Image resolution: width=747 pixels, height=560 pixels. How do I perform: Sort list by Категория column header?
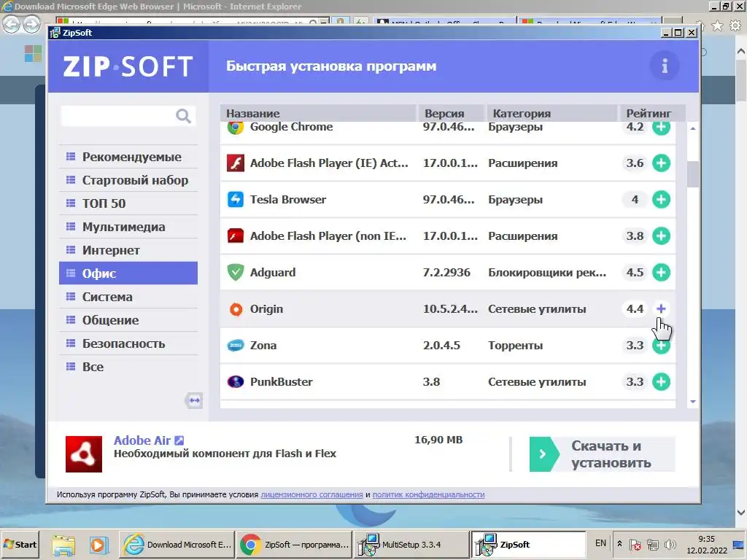pos(551,113)
